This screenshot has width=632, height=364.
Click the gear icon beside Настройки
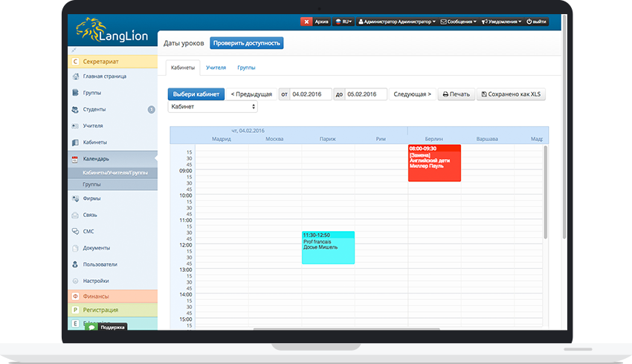point(75,281)
